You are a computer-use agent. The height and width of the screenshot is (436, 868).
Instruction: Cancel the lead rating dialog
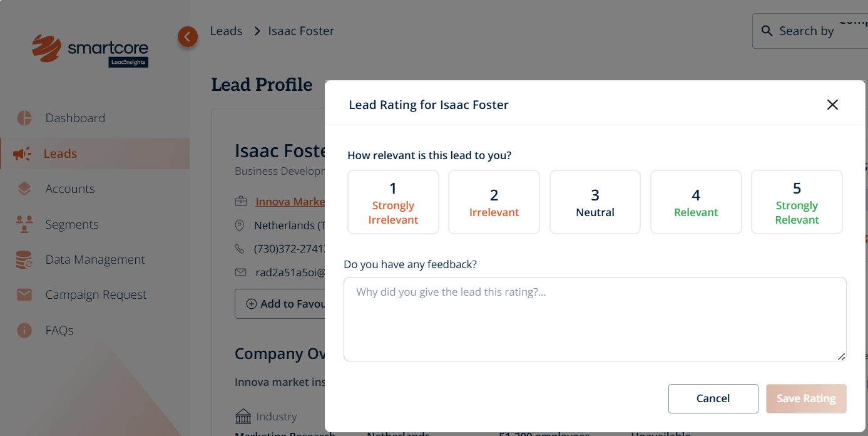click(713, 398)
